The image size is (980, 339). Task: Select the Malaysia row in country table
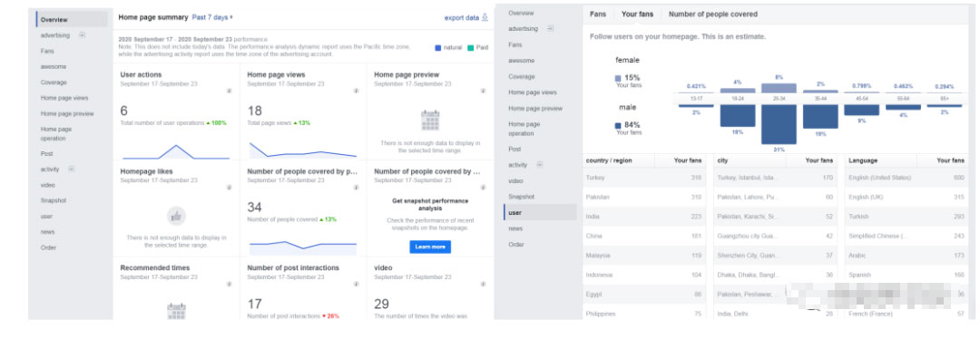coord(644,256)
